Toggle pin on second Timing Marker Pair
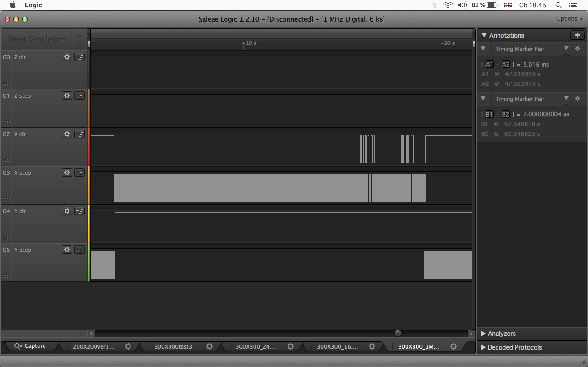This screenshot has height=367, width=588. (x=483, y=99)
